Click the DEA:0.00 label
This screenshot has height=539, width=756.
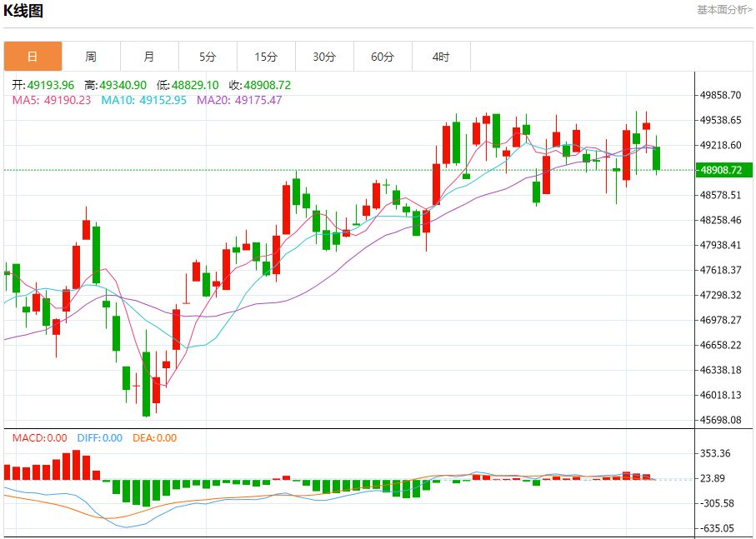click(x=155, y=438)
